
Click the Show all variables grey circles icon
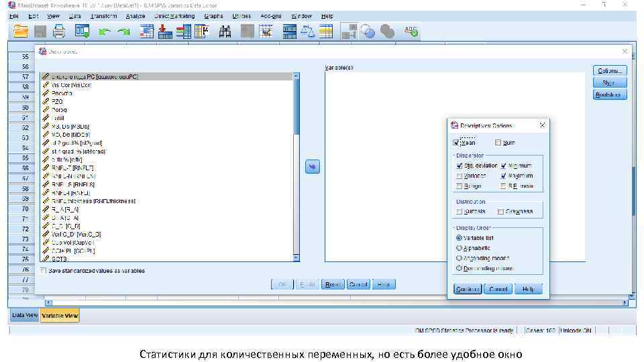(387, 32)
